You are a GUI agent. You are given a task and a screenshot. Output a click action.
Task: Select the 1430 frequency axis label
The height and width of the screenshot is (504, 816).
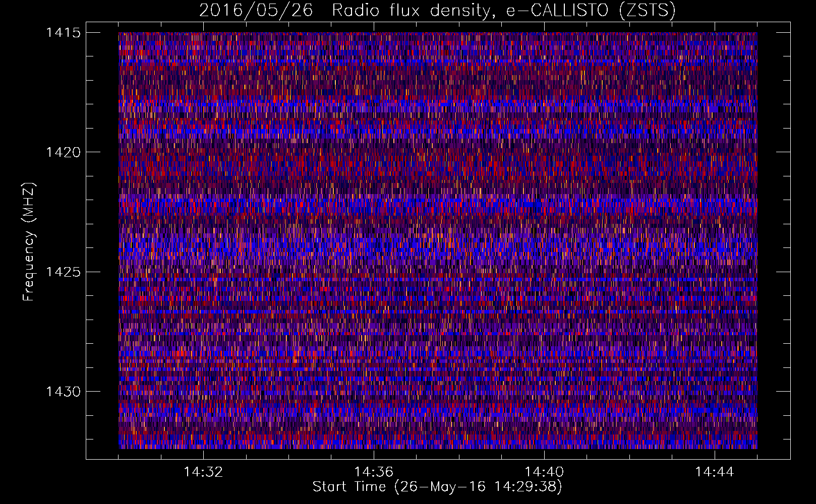pos(63,392)
